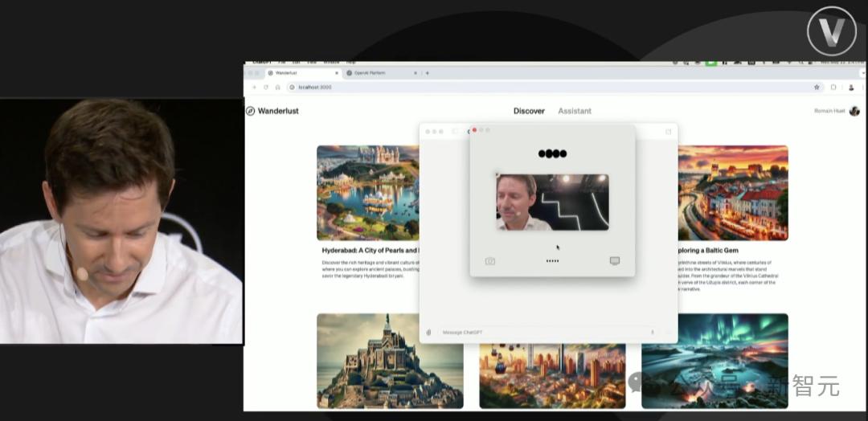Go to the Discover page

pyautogui.click(x=529, y=111)
